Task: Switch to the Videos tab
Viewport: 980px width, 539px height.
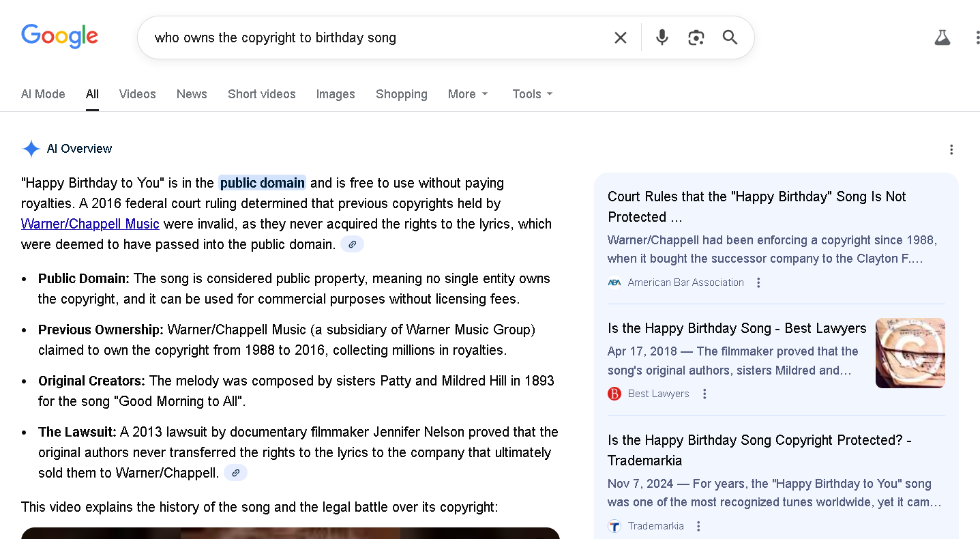Action: pos(137,94)
